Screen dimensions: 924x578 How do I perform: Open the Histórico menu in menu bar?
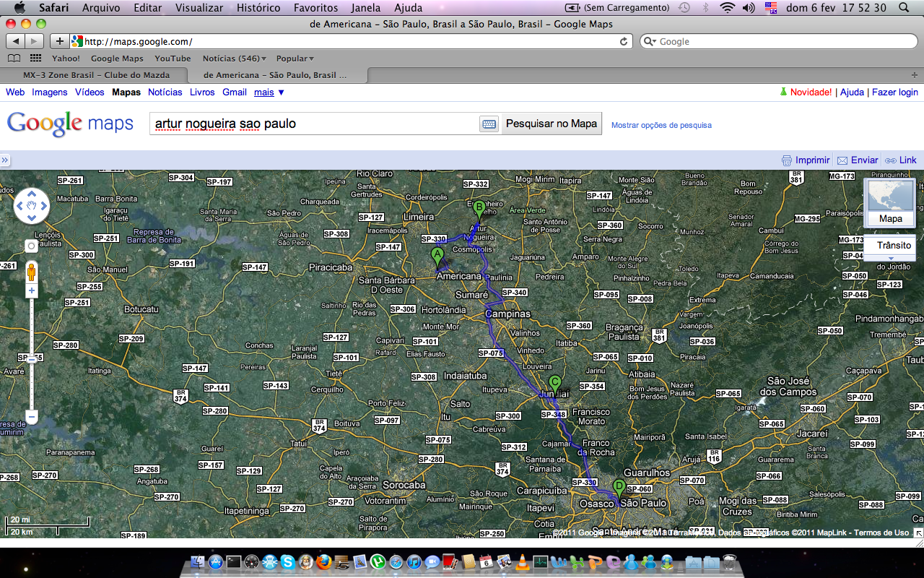(x=258, y=8)
